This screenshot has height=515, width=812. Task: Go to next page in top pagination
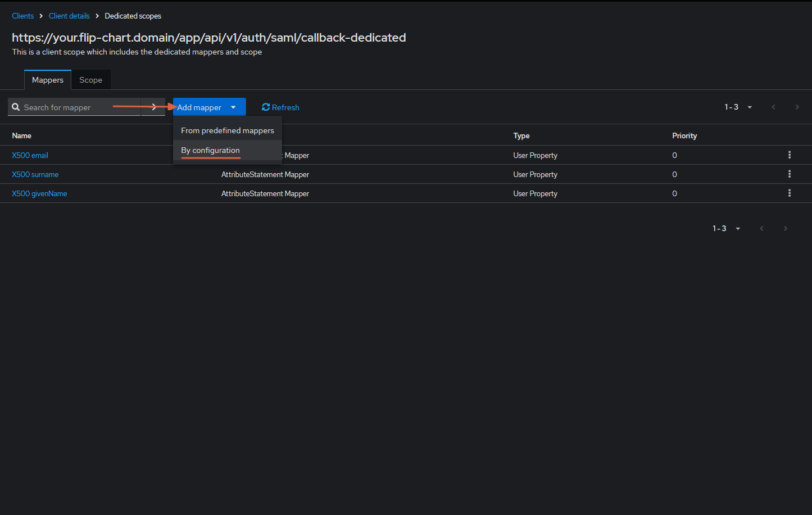tap(797, 107)
